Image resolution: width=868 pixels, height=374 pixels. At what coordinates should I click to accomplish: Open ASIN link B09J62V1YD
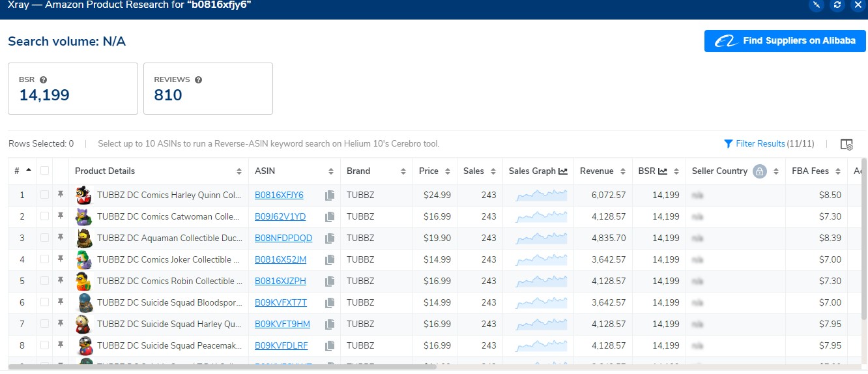pos(280,216)
